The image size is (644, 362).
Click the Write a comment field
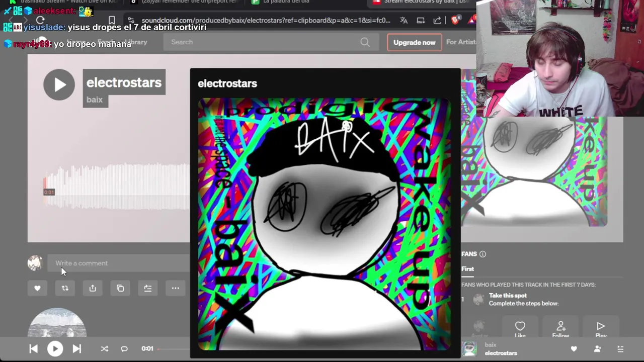point(120,263)
